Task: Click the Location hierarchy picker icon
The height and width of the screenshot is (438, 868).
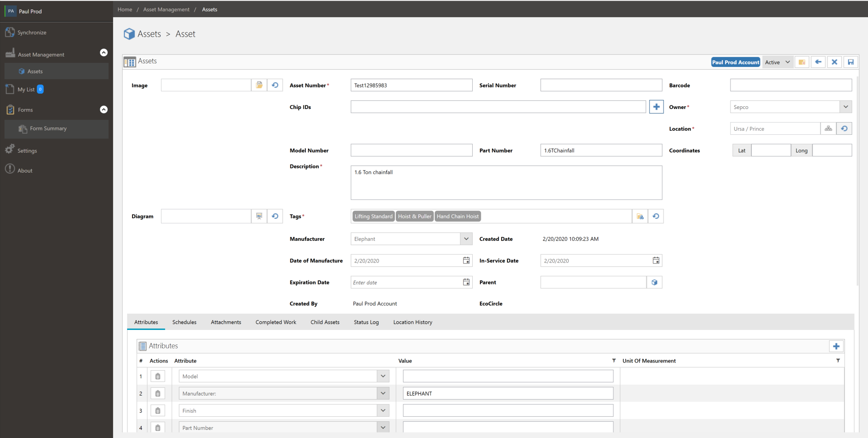Action: (x=828, y=129)
